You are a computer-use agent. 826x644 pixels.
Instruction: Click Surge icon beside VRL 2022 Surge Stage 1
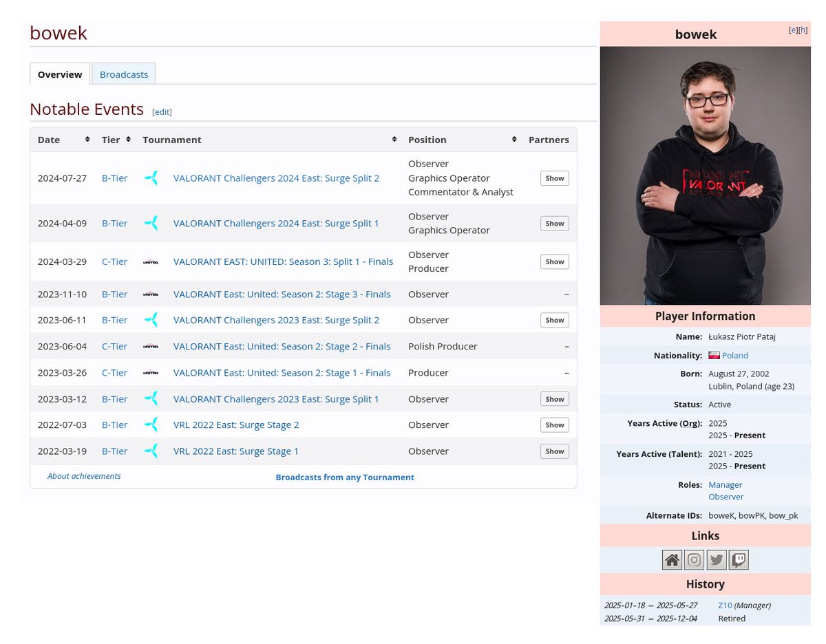pyautogui.click(x=151, y=451)
